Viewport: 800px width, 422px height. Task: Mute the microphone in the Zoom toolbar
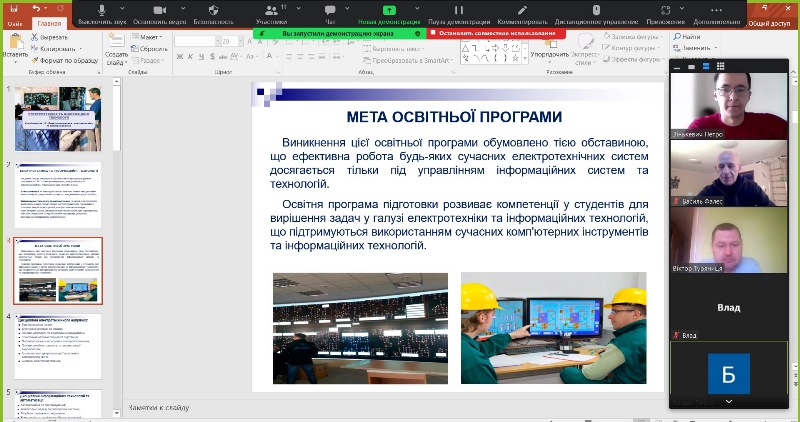pos(102,14)
